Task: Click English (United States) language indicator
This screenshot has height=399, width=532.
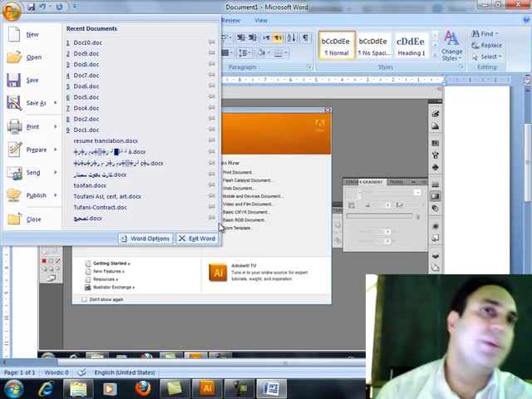Action: (125, 372)
